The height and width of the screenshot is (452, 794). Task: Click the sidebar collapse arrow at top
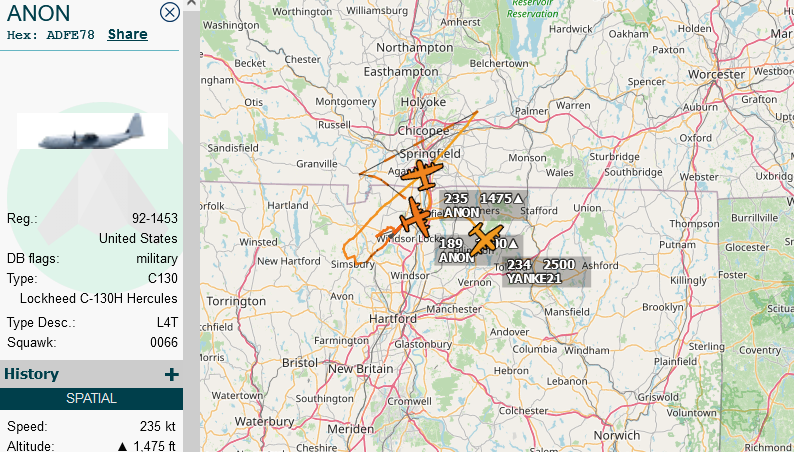click(191, 4)
